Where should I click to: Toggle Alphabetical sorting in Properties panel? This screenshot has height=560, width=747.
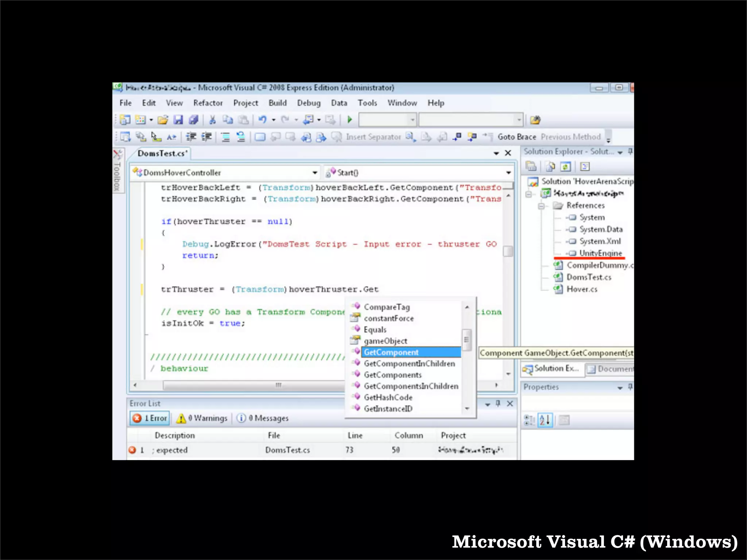pos(545,420)
